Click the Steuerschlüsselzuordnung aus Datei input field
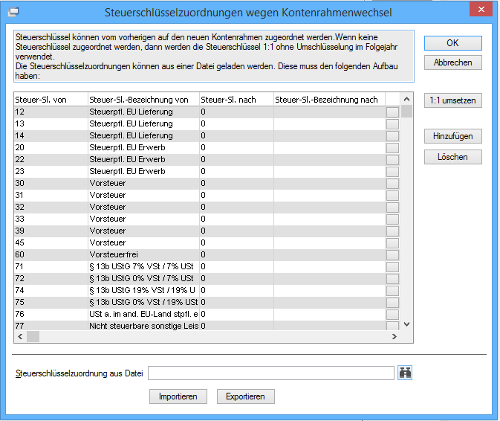Viewport: 500px width, 421px height. [271, 373]
